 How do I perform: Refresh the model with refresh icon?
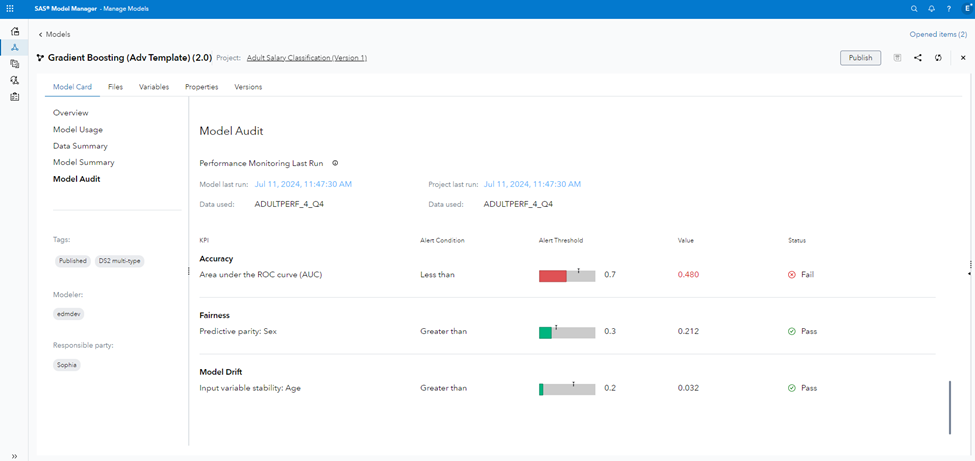(x=938, y=58)
